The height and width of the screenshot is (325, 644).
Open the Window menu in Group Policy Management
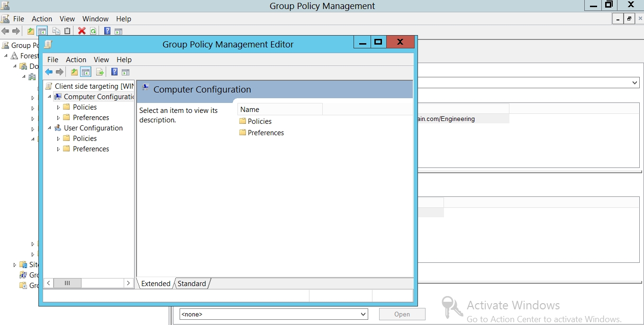(95, 19)
